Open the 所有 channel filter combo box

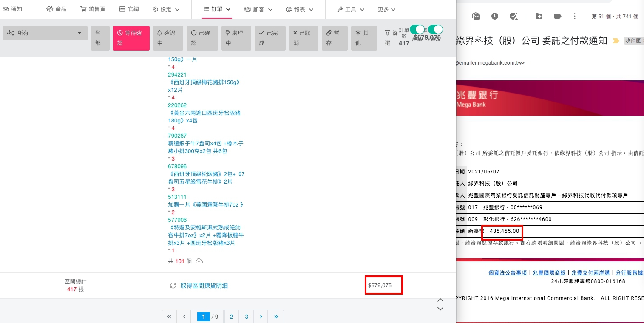(x=45, y=33)
